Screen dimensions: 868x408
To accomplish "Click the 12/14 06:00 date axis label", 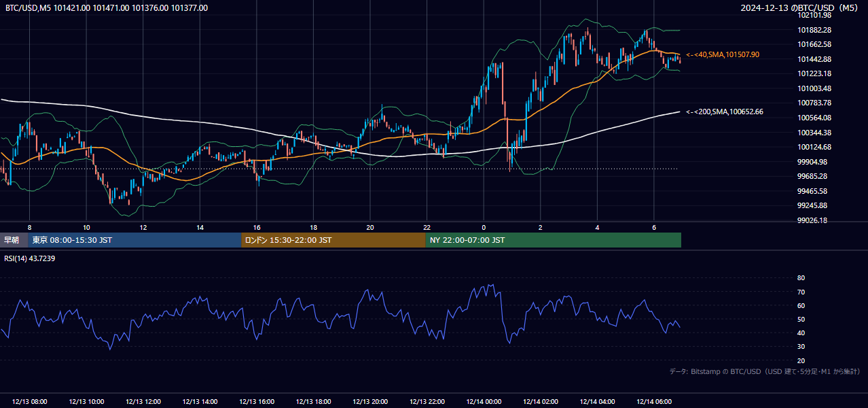I will coord(654,402).
